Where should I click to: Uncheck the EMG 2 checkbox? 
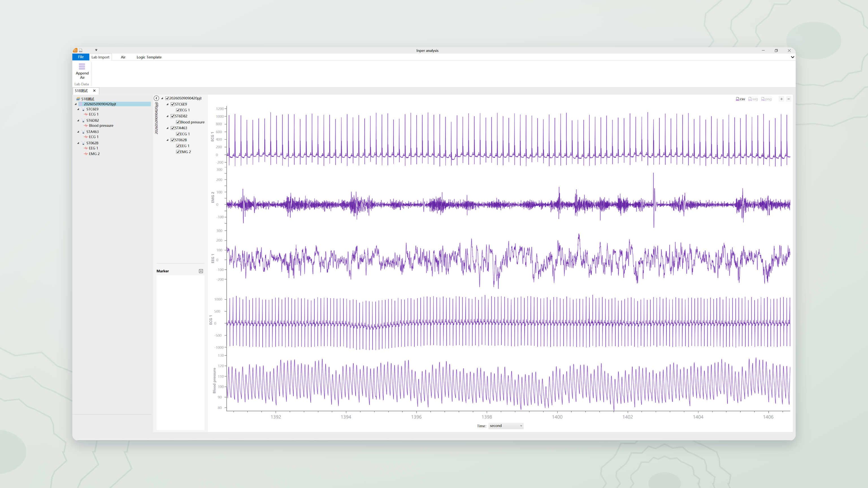pos(178,152)
